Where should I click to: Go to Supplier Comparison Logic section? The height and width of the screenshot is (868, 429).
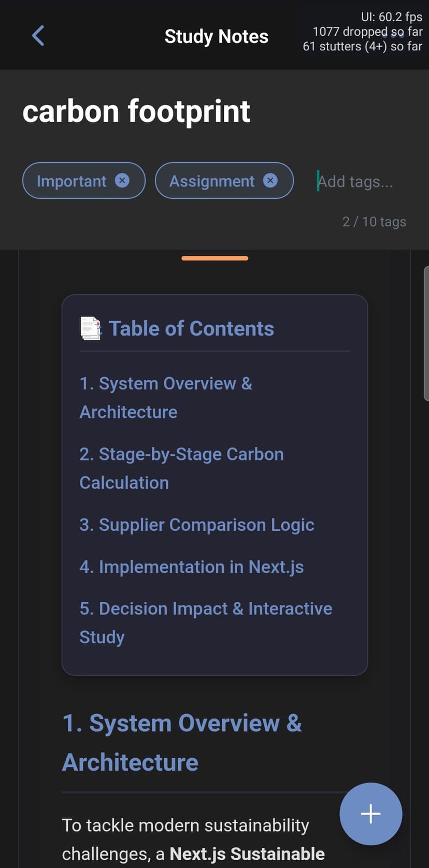tap(197, 525)
